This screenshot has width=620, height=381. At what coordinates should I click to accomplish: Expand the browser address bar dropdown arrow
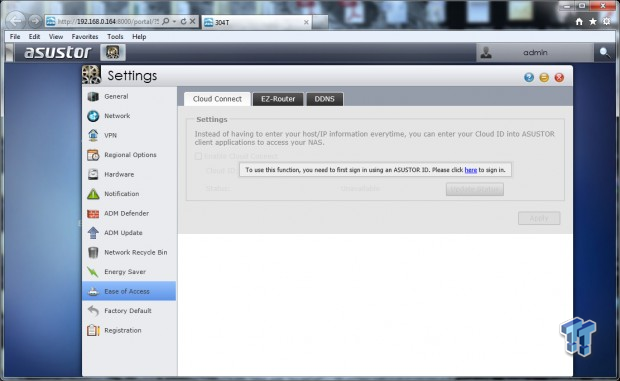[x=174, y=21]
